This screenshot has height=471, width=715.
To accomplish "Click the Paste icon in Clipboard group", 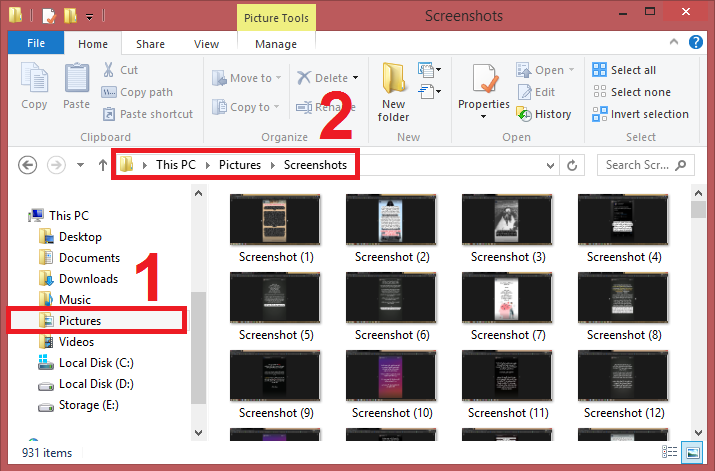I will (x=77, y=86).
